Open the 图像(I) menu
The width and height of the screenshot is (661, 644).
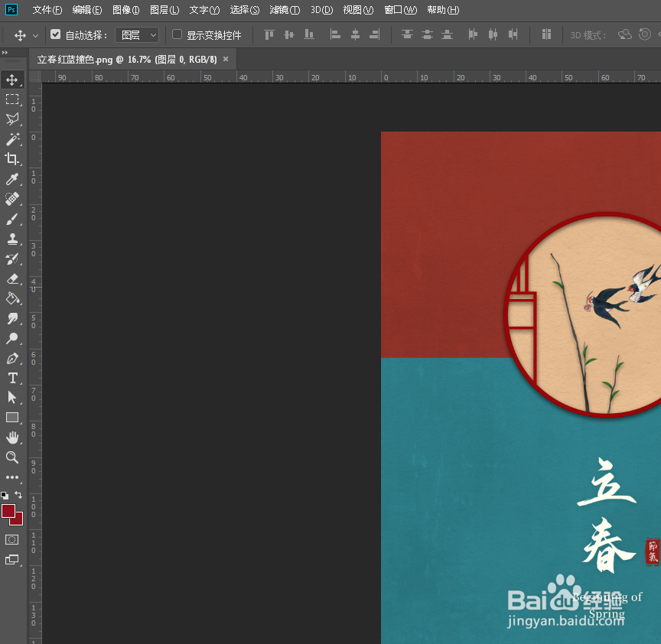point(126,10)
